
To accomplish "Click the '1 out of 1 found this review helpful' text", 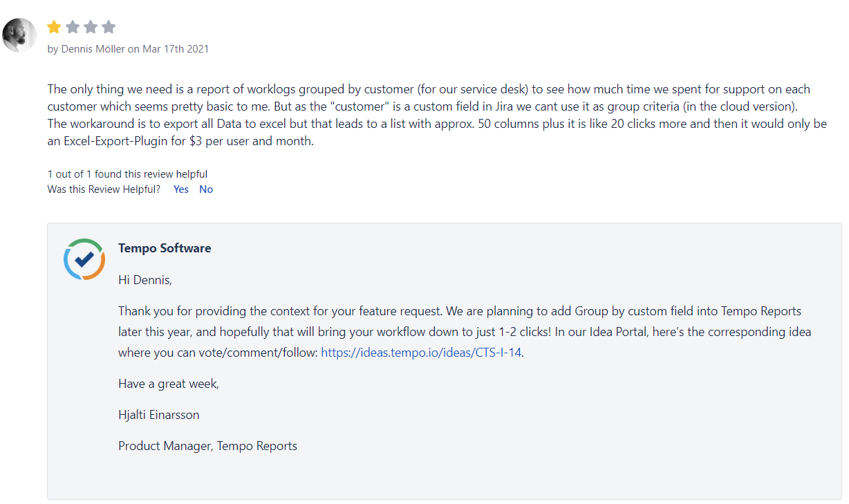I will 127,174.
